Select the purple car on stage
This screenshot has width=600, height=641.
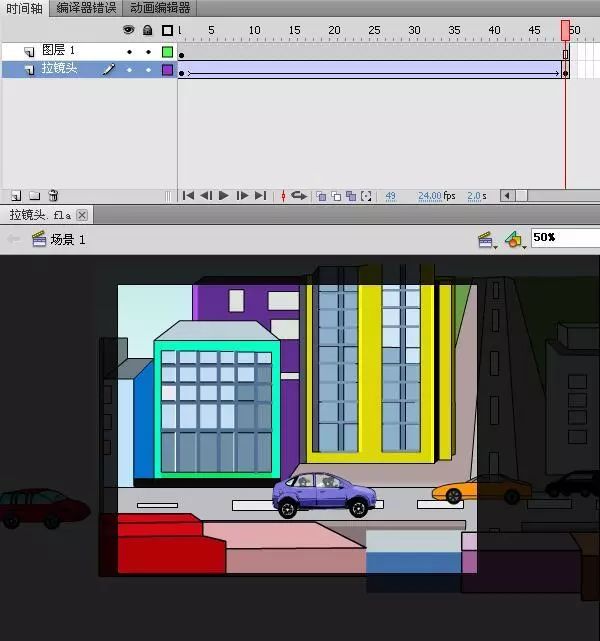[x=324, y=495]
